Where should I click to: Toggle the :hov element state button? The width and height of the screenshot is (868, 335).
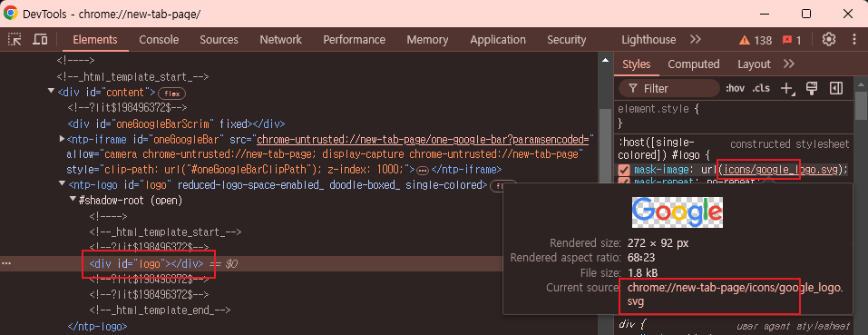(x=736, y=89)
